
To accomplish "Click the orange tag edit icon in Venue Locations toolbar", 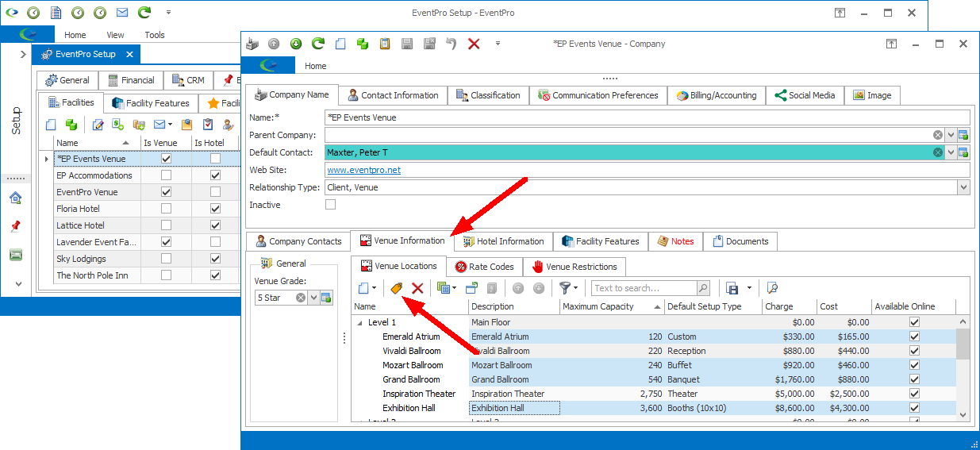I will coord(396,288).
